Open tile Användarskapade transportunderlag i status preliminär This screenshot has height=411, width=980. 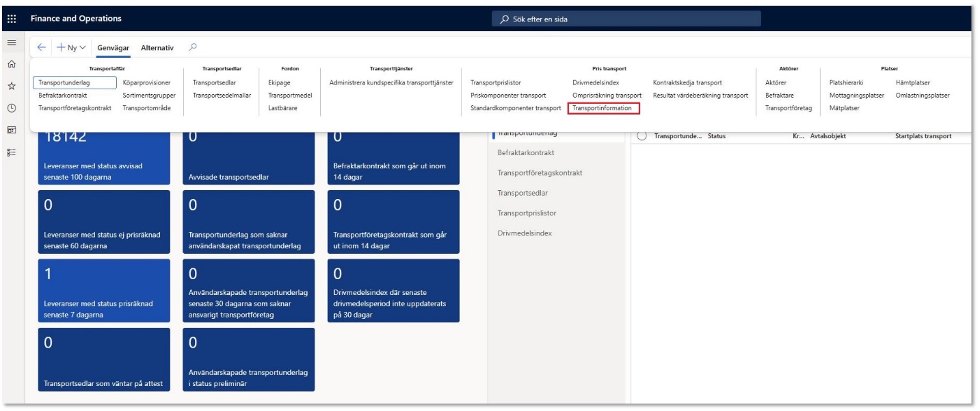coord(249,360)
